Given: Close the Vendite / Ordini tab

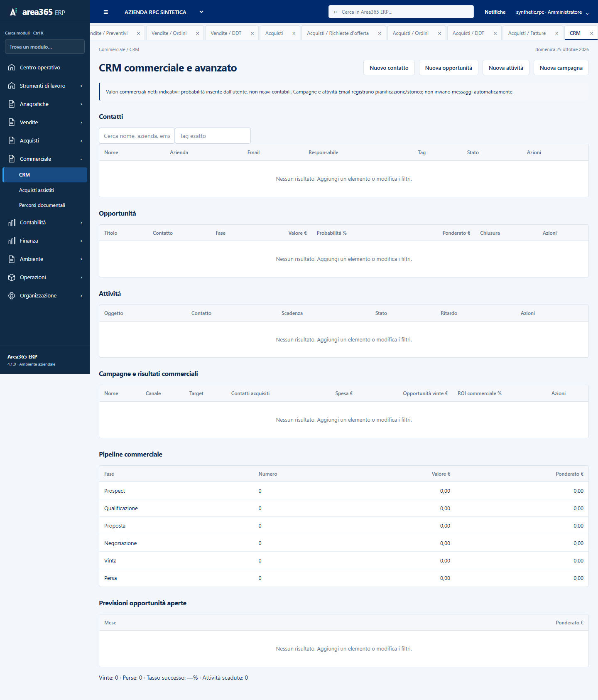Looking at the screenshot, I should tap(198, 33).
